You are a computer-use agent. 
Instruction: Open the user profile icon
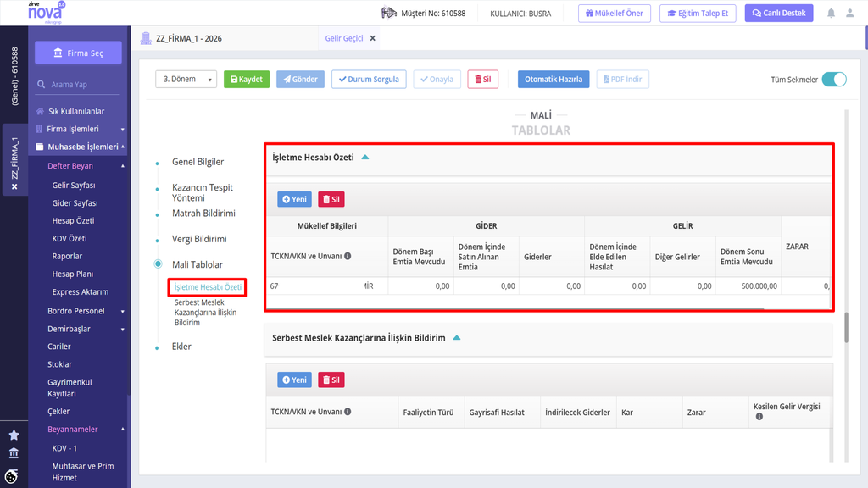coord(849,14)
